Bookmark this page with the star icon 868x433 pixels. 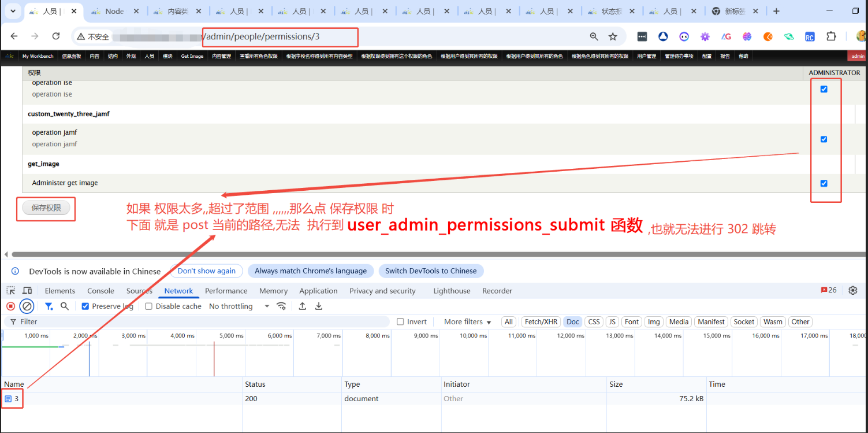[613, 36]
